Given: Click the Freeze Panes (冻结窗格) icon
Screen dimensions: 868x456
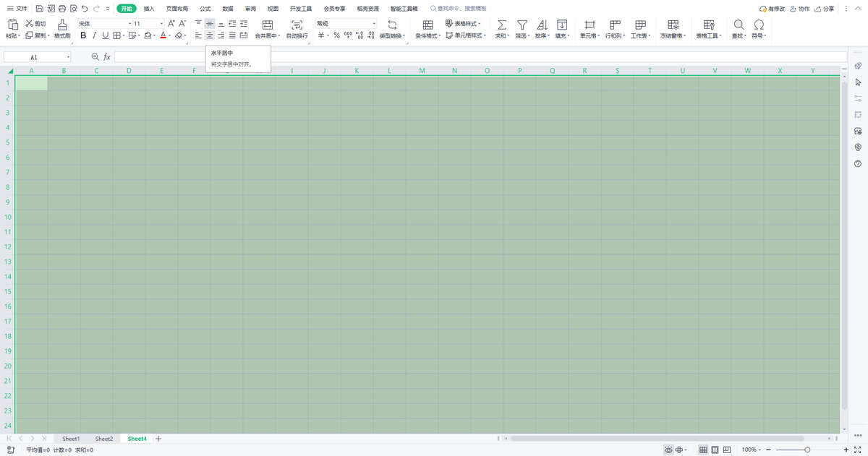Looking at the screenshot, I should click(673, 25).
